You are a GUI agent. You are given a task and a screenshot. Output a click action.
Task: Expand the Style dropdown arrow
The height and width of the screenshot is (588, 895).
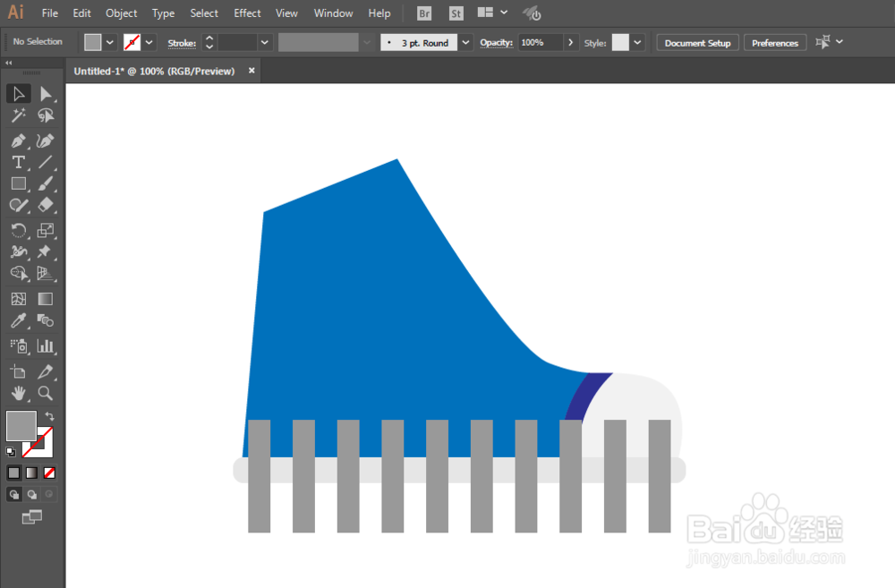[637, 42]
